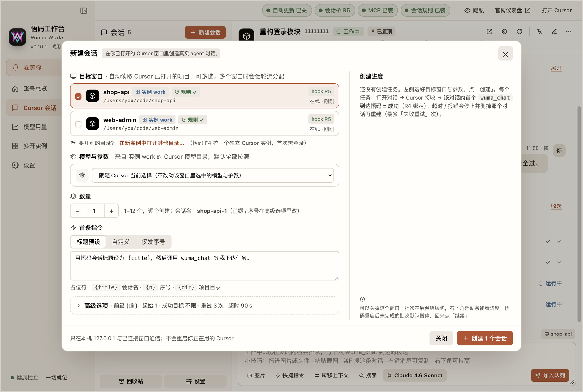Toggle 自动更新 已关 status pill

click(287, 10)
